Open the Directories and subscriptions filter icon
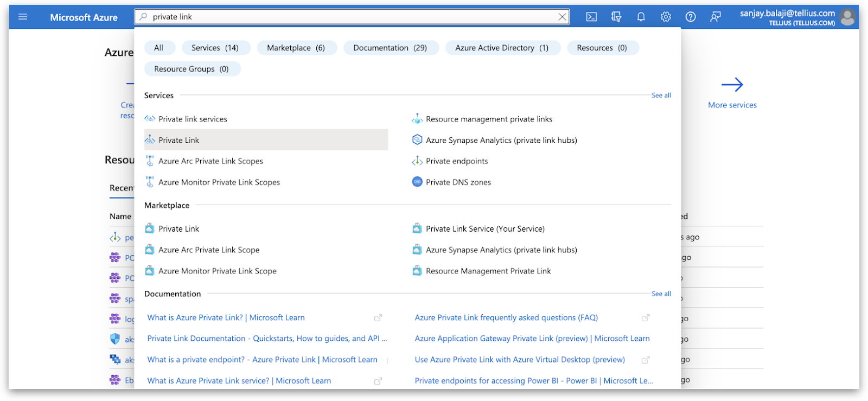The height and width of the screenshot is (401, 868). point(616,17)
